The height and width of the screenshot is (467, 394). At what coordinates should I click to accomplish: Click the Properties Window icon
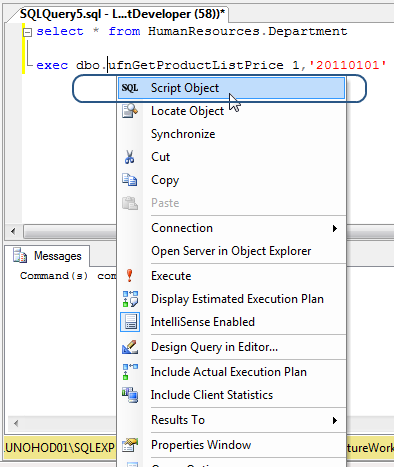[x=130, y=445]
